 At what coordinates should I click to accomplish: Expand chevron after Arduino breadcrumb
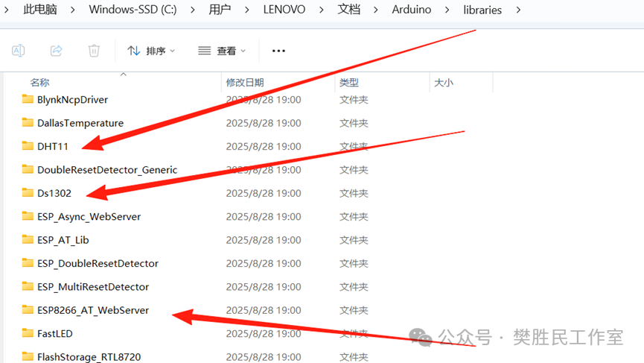point(447,10)
